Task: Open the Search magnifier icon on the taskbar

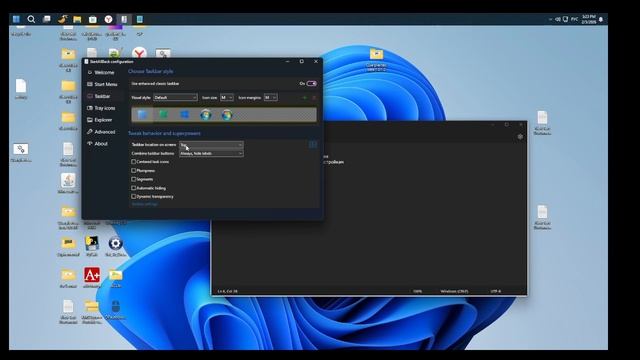Action: [31, 19]
